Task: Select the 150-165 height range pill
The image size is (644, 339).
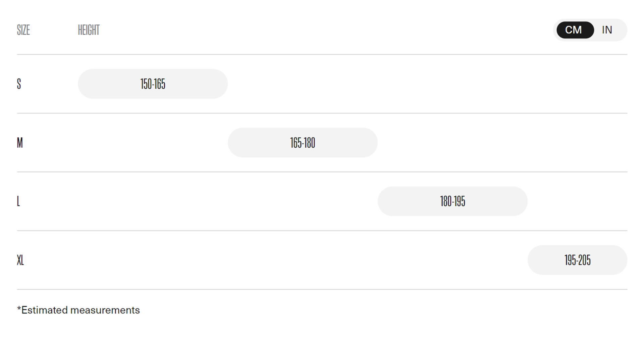Action: (153, 84)
